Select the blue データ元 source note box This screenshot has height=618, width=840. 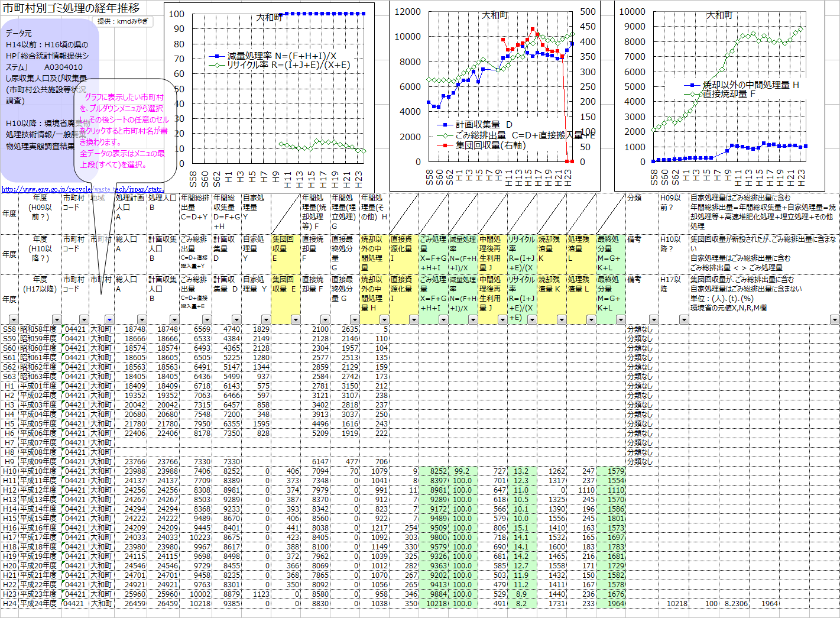click(x=50, y=100)
